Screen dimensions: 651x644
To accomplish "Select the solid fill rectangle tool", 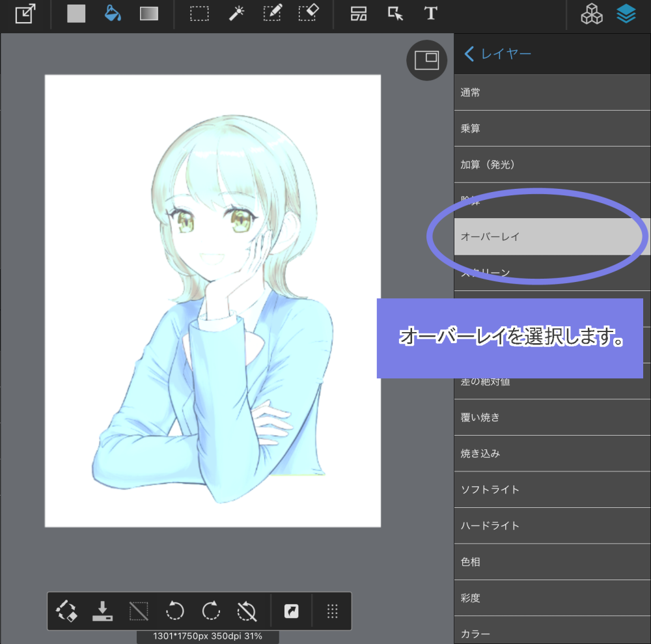I will pos(76,14).
